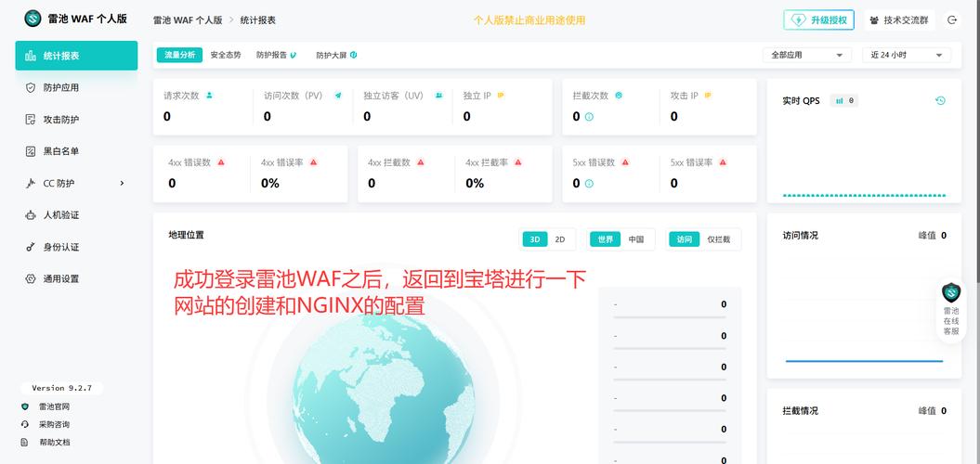
Task: Select the 中国 map scope
Action: pyautogui.click(x=636, y=239)
